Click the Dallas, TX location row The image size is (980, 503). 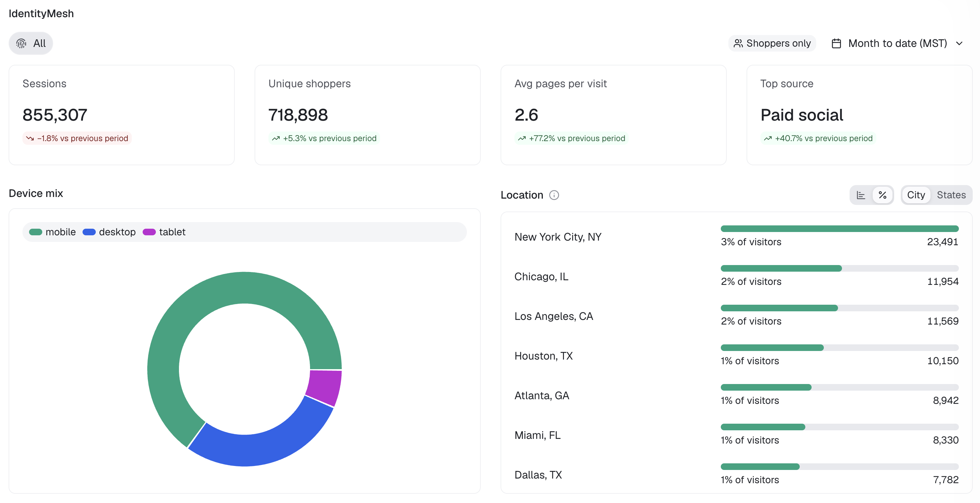point(736,475)
